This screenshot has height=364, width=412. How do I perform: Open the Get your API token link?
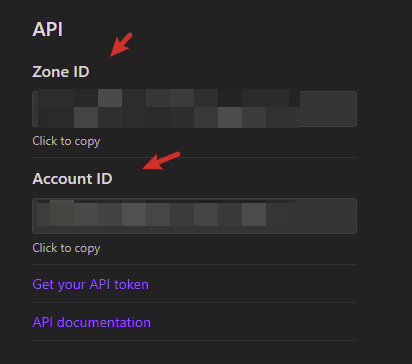click(x=90, y=285)
